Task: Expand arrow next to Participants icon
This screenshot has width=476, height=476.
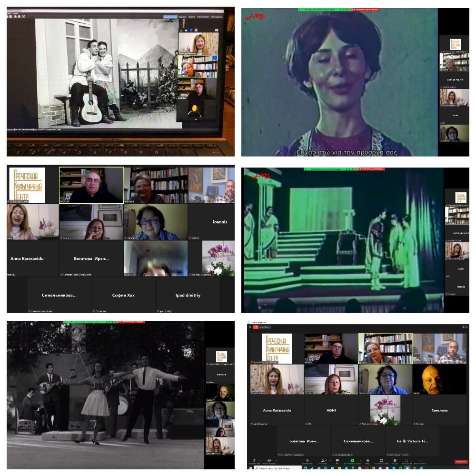Action: click(330, 460)
